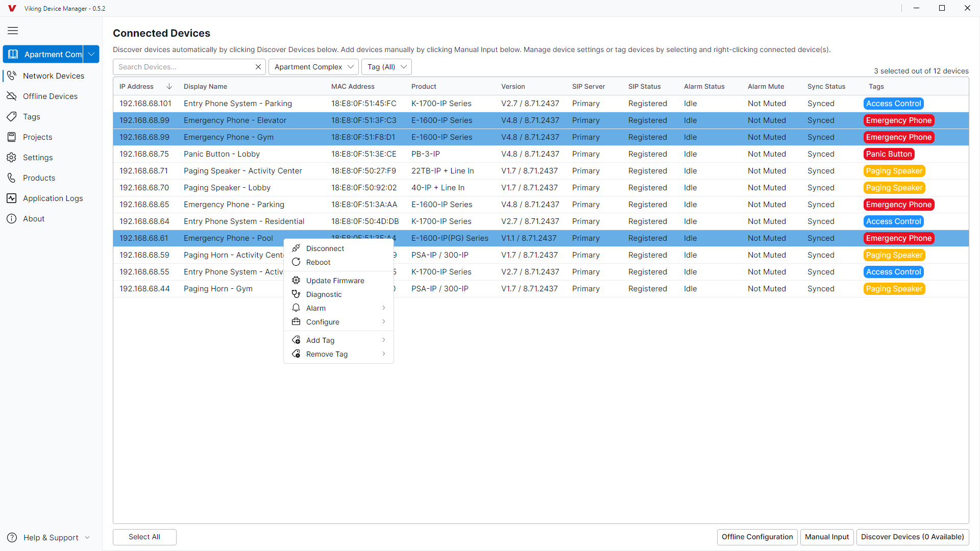Viewport: 980px width, 551px height.
Task: Expand the Apartment Complex project dropdown arrow
Action: click(x=91, y=54)
